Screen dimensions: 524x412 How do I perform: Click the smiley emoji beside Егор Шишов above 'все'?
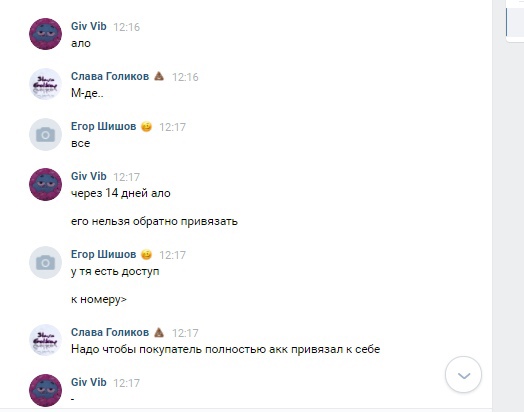[146, 127]
